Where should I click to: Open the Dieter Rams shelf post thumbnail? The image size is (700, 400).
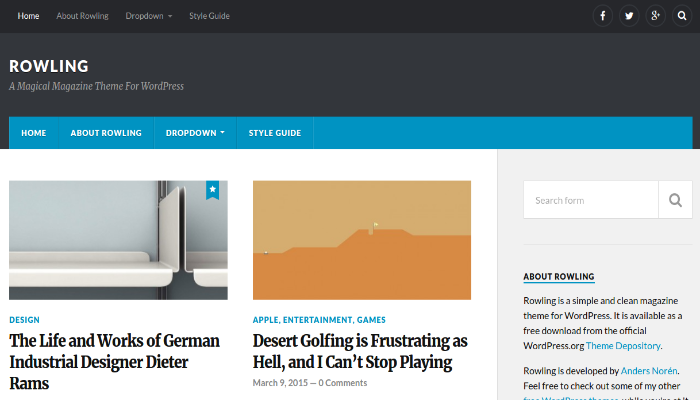click(118, 240)
